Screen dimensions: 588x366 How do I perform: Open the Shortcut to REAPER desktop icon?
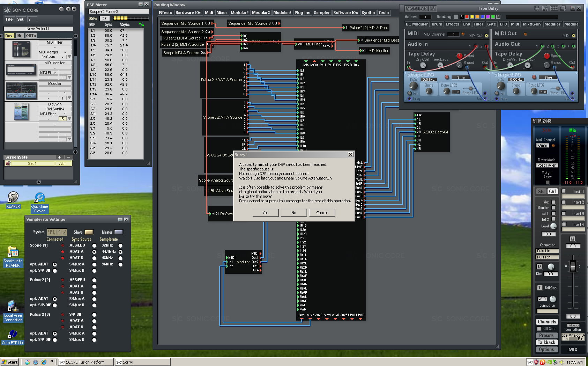tap(13, 257)
